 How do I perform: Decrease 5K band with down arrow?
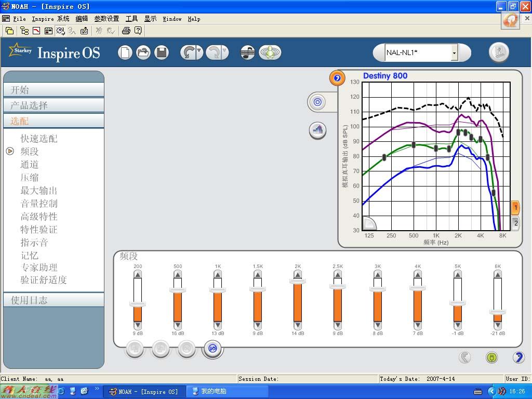(x=458, y=325)
